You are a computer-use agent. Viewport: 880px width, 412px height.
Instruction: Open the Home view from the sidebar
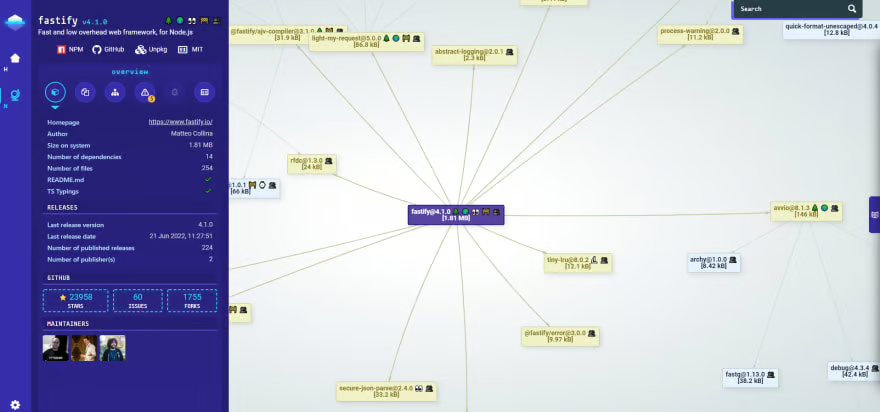click(x=15, y=58)
